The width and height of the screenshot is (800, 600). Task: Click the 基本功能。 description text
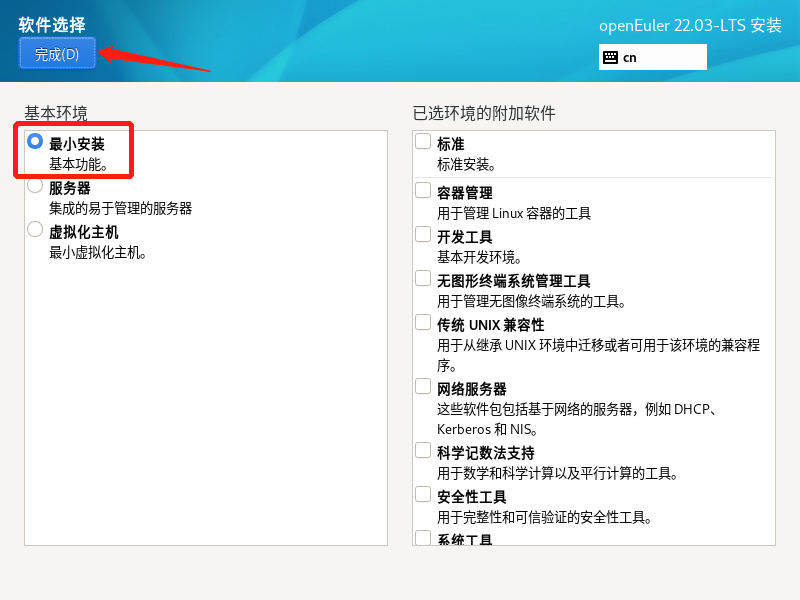click(78, 164)
